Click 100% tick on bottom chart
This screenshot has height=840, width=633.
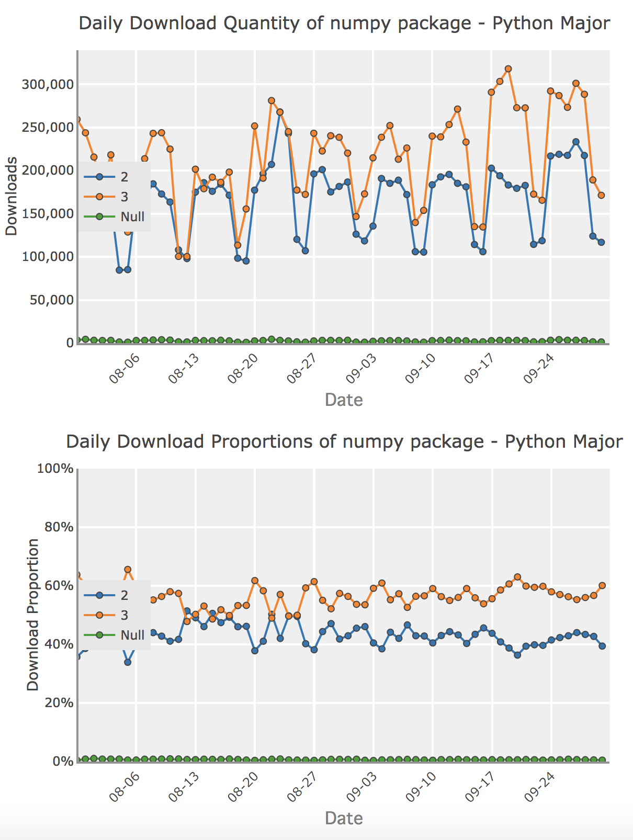(55, 469)
